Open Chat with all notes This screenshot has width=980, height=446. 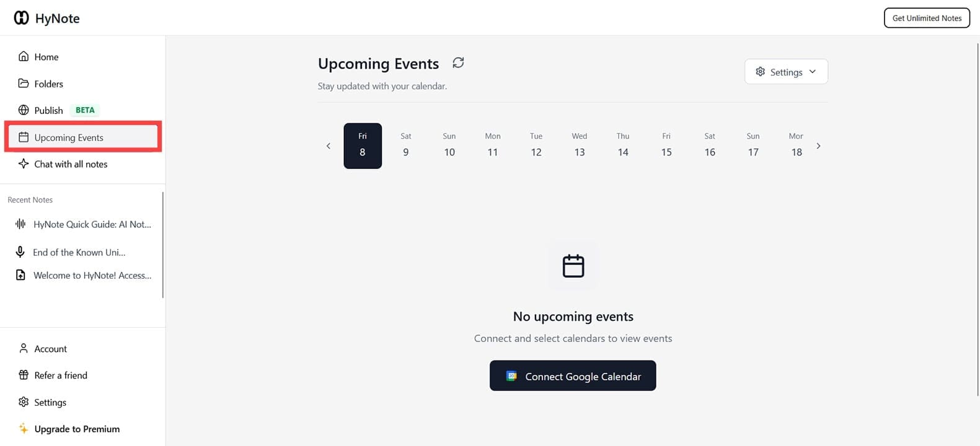[83, 164]
